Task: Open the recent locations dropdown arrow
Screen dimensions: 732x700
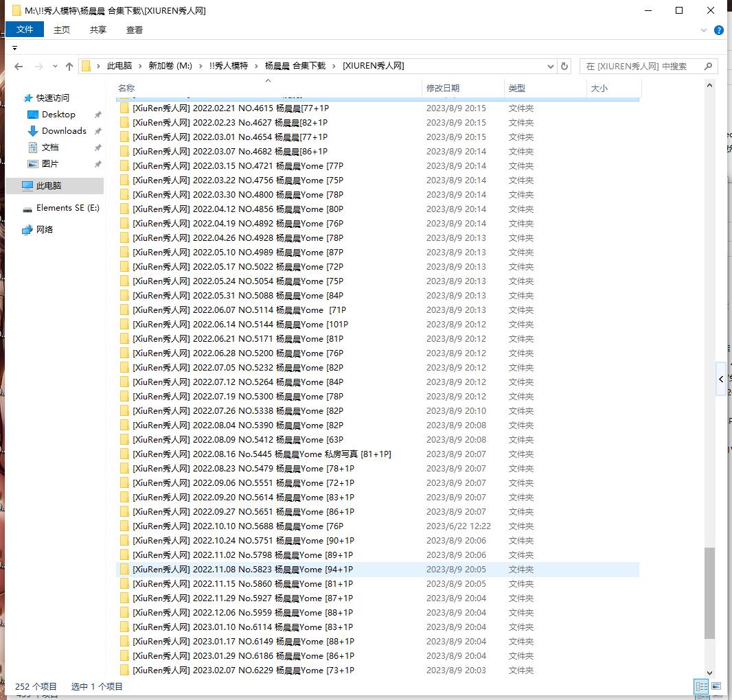Action: tap(55, 67)
